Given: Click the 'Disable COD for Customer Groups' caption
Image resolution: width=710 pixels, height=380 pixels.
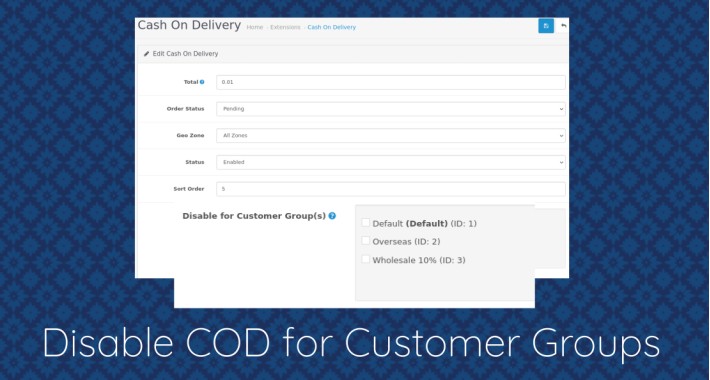Looking at the screenshot, I should tap(351, 343).
